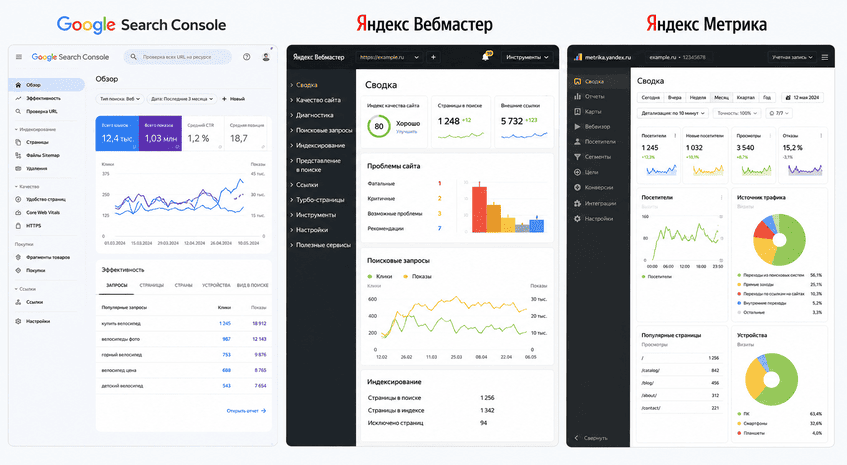
Task: Click the magnifier icon next to Проверка URL
Action: pyautogui.click(x=18, y=111)
